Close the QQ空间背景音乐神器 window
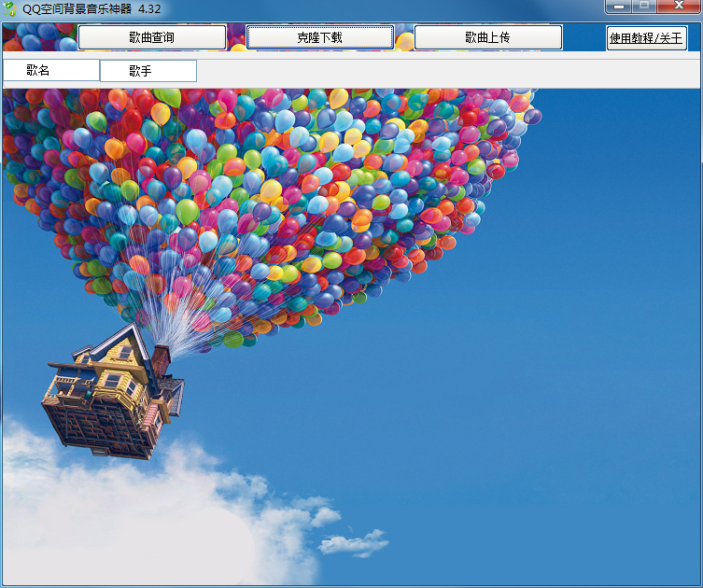This screenshot has height=588, width=703. tap(679, 7)
